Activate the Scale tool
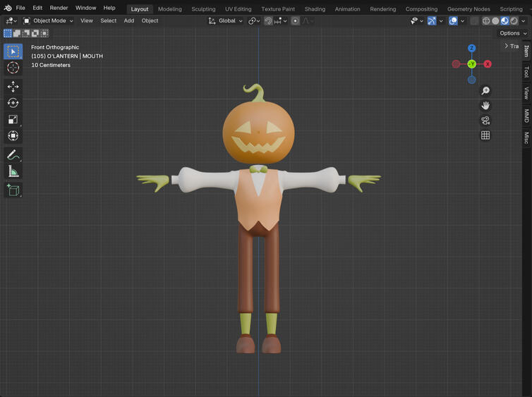 13,119
